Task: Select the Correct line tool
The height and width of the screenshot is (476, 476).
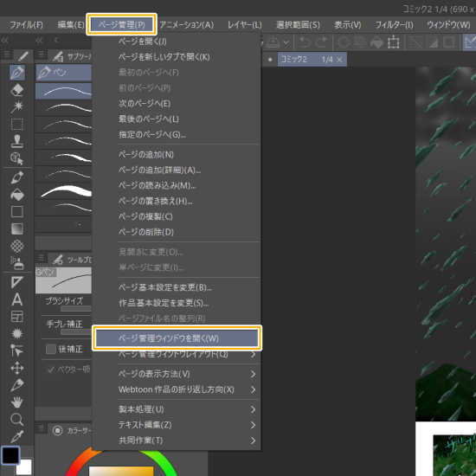Action: point(17,351)
